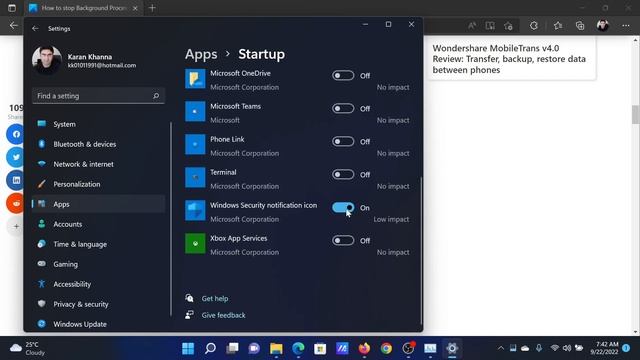The width and height of the screenshot is (640, 360).
Task: Open taskbar Search
Action: [x=210, y=348]
